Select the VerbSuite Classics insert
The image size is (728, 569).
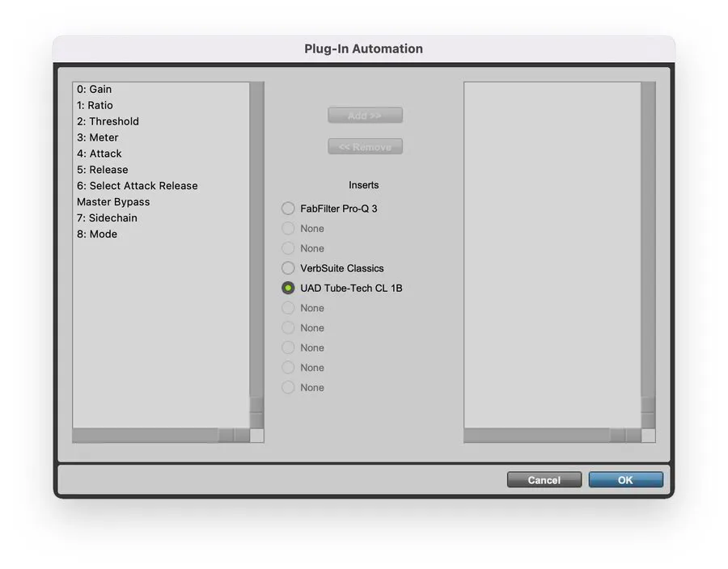(x=288, y=268)
